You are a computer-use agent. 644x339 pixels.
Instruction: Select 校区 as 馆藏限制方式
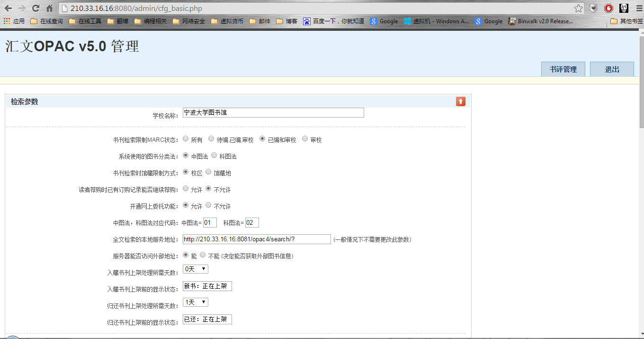[186, 172]
